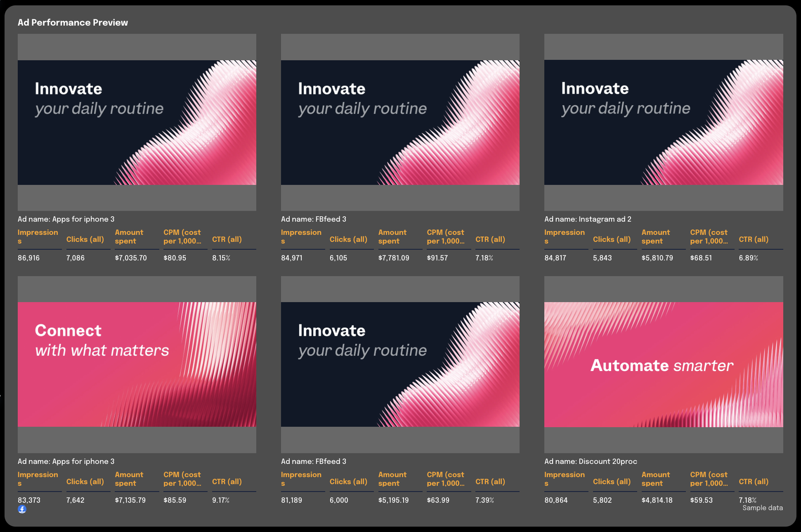Sort by the Impressions column header

[38, 236]
